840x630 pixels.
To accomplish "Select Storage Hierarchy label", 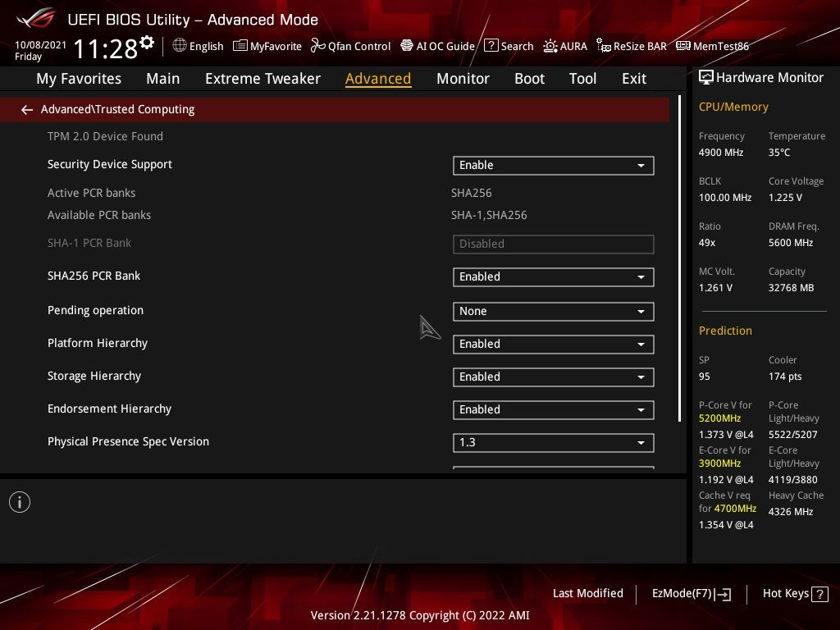I will (94, 376).
